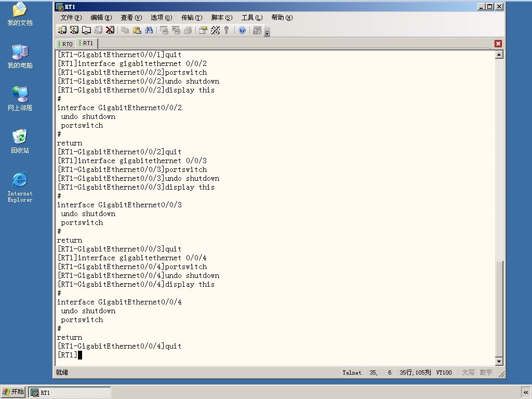Select the 我的电脑 desktop icon
Screen dimensions: 532x399
pyautogui.click(x=20, y=56)
